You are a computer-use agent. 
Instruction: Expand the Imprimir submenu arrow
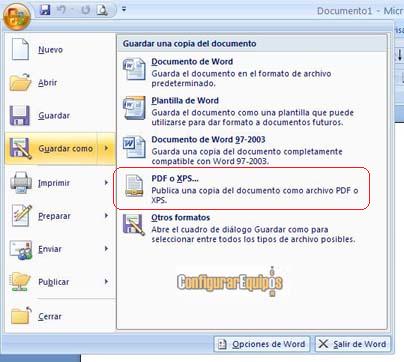coord(106,183)
